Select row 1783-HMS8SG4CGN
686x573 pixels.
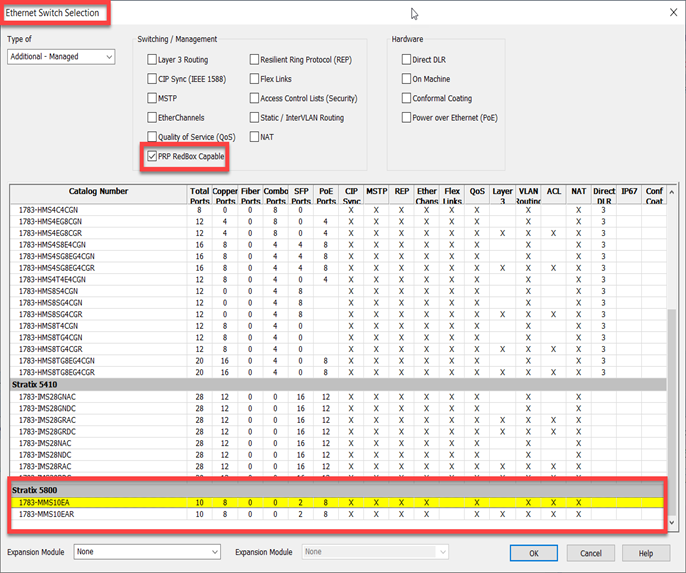(x=337, y=303)
